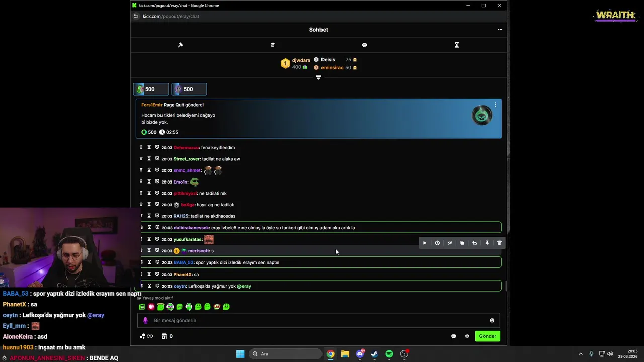
Task: Delete Street_rover's message with its trash icon
Action: coord(141,159)
